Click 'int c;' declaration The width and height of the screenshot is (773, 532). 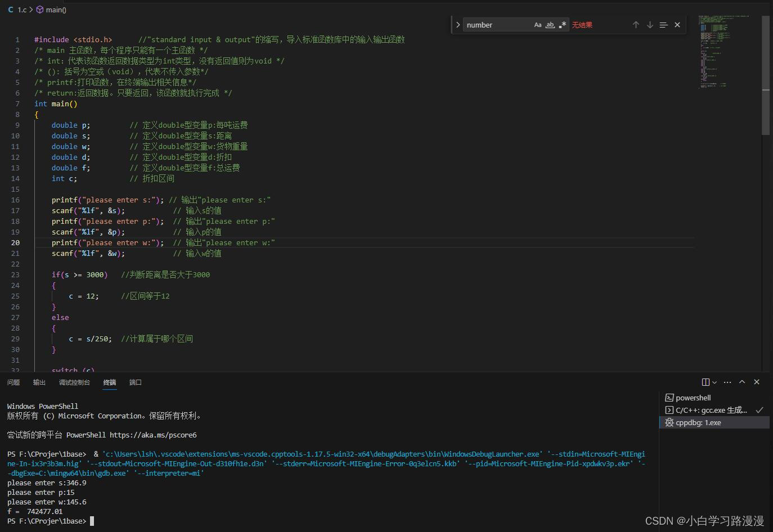65,179
